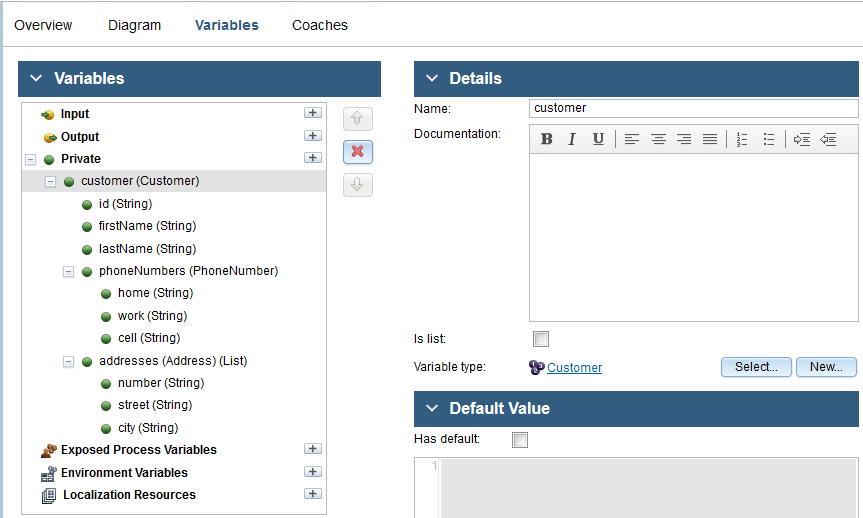
Task: Select the cell (String) variable
Action: (149, 339)
